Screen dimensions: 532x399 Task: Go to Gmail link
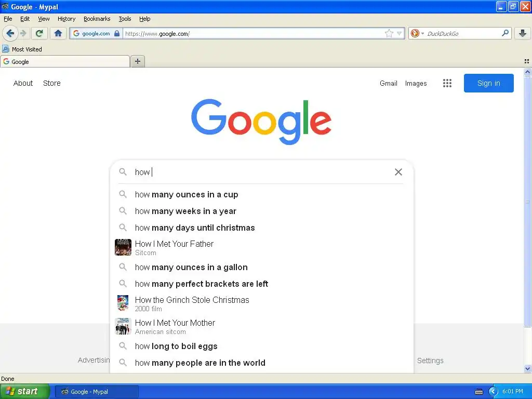[389, 83]
